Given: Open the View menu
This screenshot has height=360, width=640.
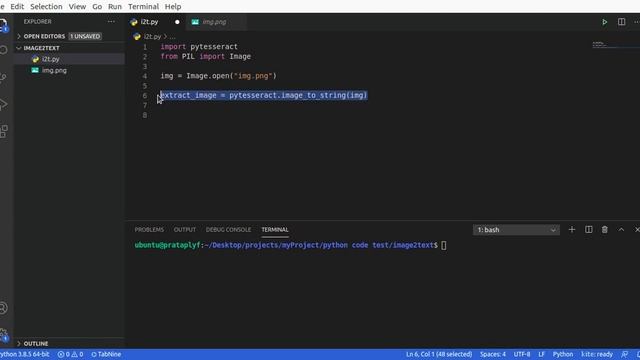Looking at the screenshot, I should 77,7.
